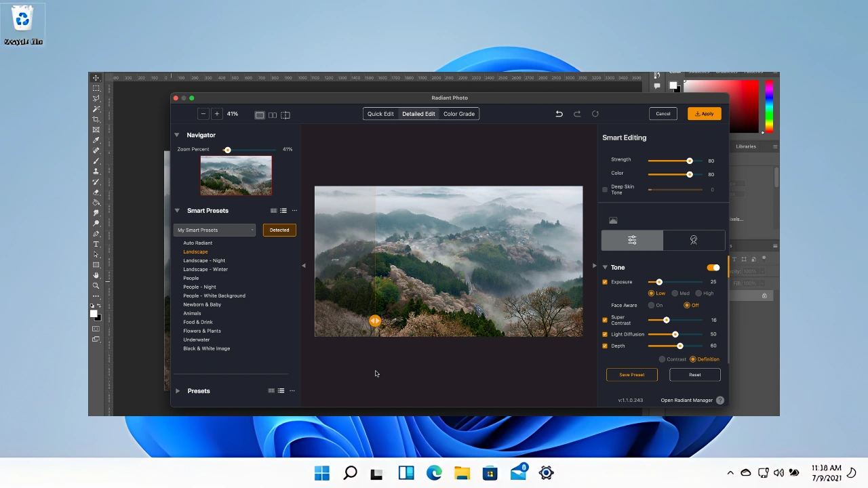Uncheck the Super Contrast checkbox
The height and width of the screenshot is (488, 868).
[605, 320]
